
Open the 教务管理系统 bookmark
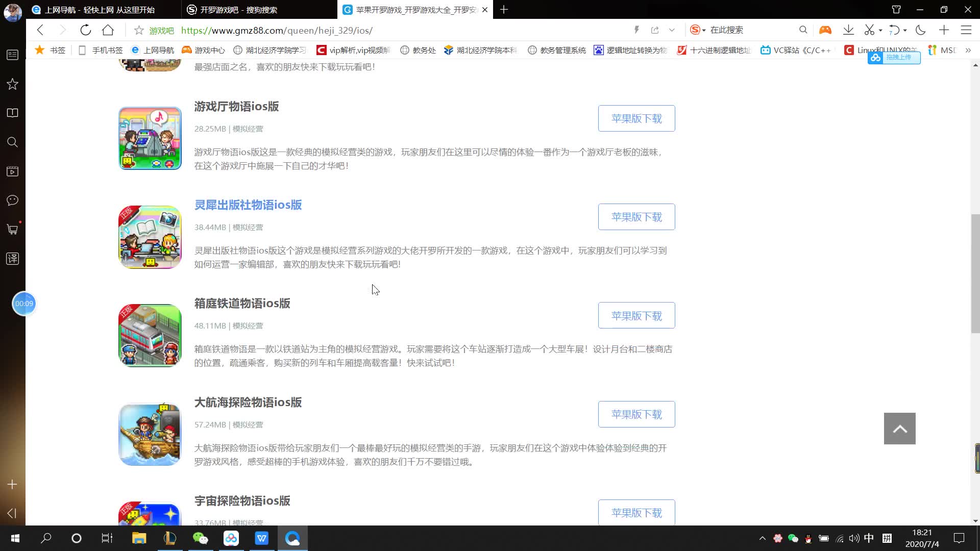click(557, 50)
